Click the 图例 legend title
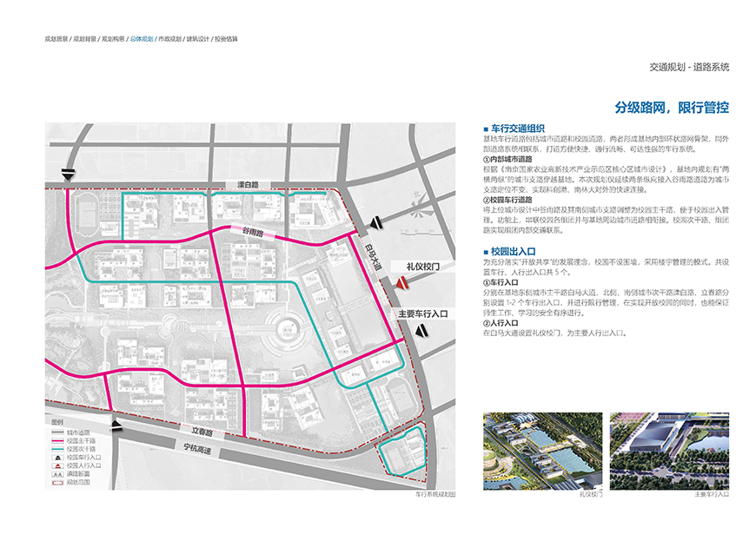 [x=56, y=422]
